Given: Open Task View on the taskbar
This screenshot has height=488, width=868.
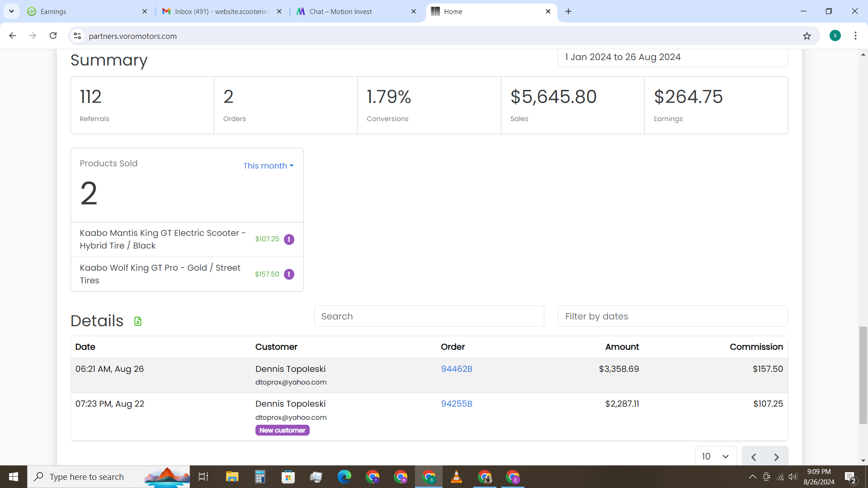Looking at the screenshot, I should pos(203,477).
